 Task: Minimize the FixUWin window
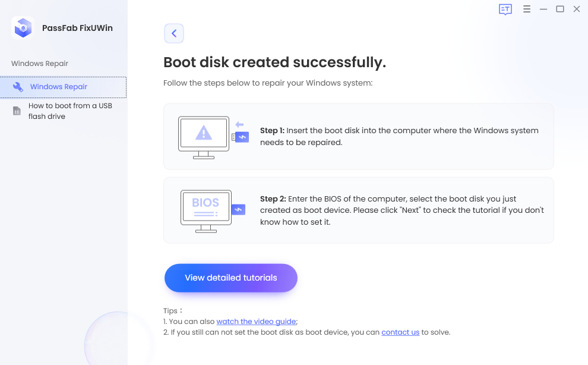(x=543, y=9)
